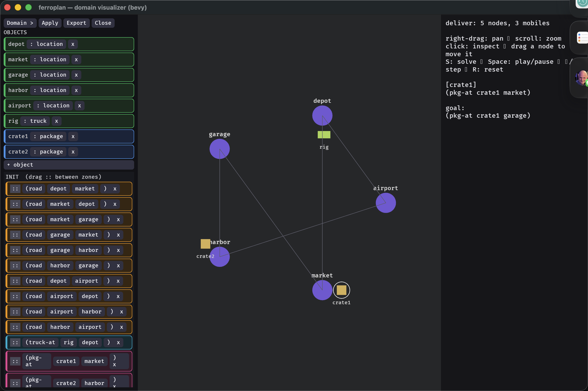Image resolution: width=588 pixels, height=391 pixels.
Task: Open type selector ': location' for harbor
Action: (x=50, y=90)
